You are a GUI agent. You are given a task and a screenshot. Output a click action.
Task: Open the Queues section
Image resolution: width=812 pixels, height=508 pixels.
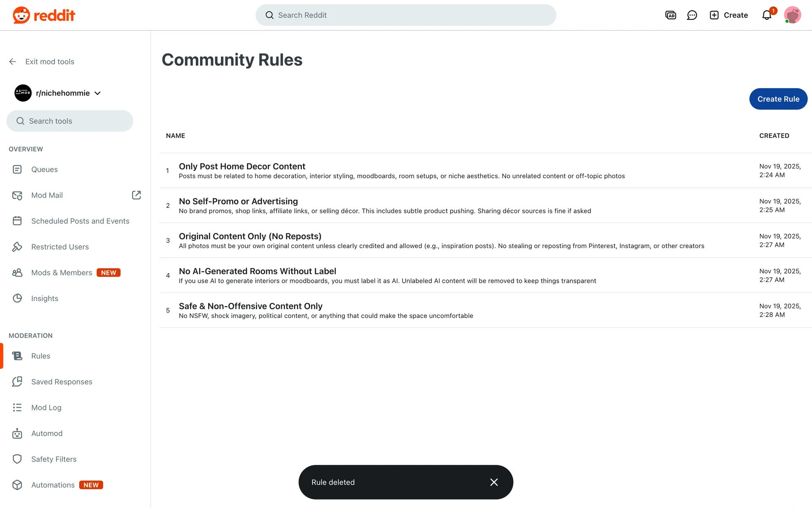point(44,169)
